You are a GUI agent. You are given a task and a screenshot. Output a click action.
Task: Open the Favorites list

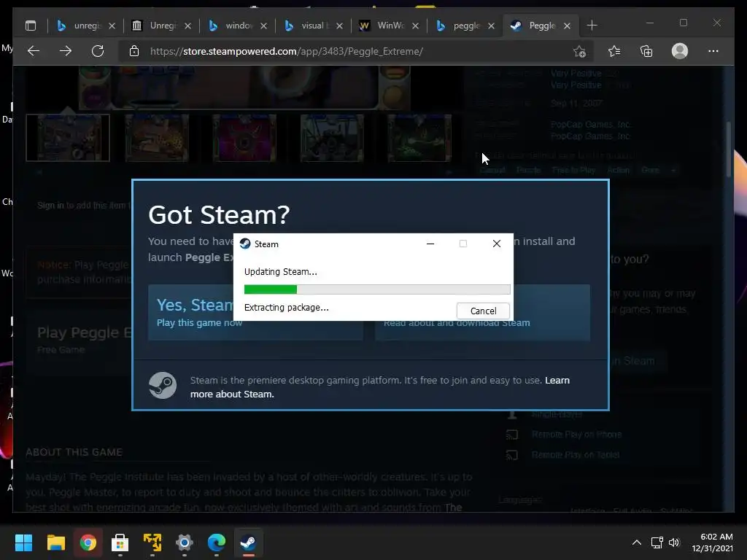614,51
